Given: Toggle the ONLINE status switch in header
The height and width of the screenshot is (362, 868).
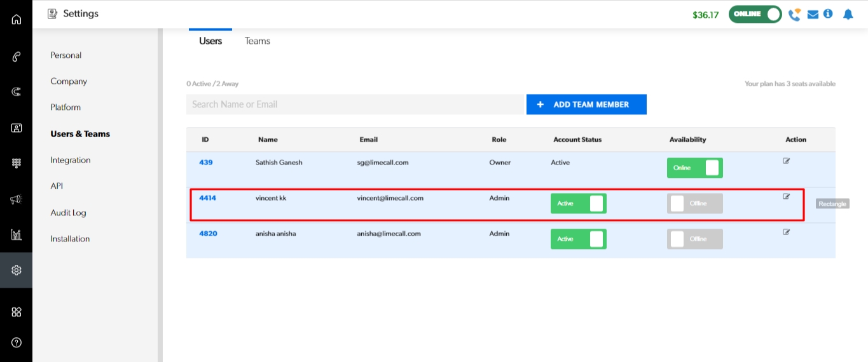Looking at the screenshot, I should (x=755, y=14).
